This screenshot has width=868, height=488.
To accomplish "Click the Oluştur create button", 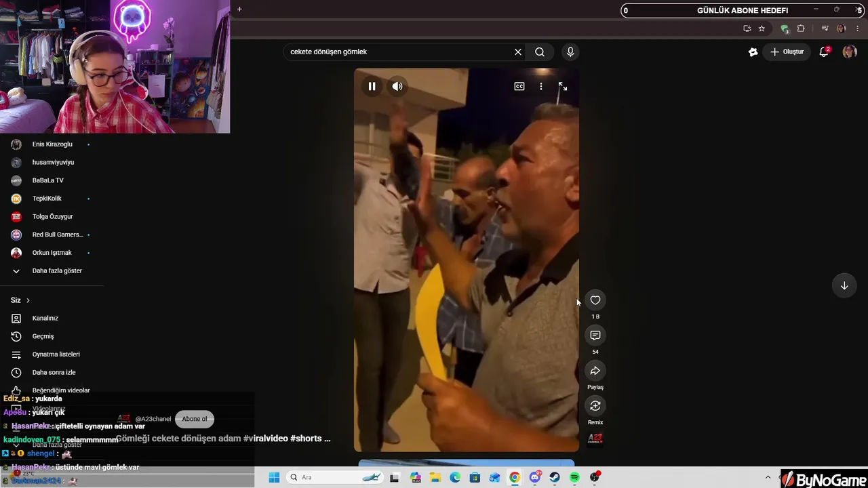I will click(787, 52).
